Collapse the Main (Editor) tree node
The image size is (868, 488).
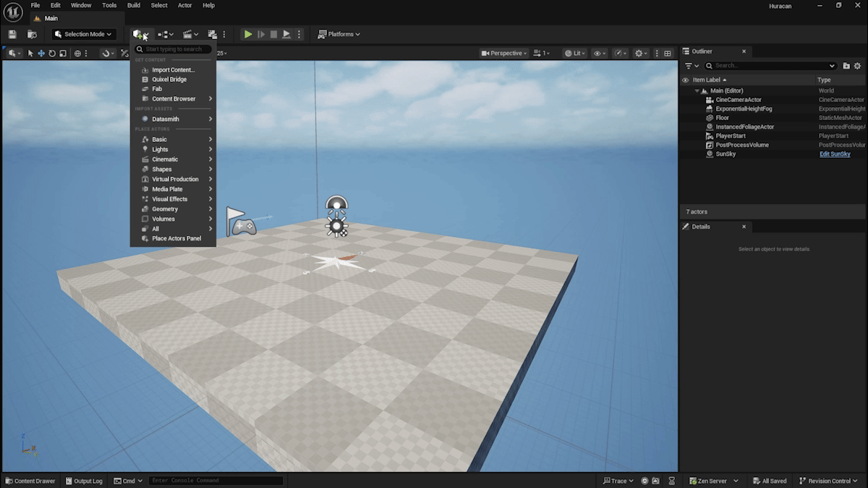click(697, 91)
